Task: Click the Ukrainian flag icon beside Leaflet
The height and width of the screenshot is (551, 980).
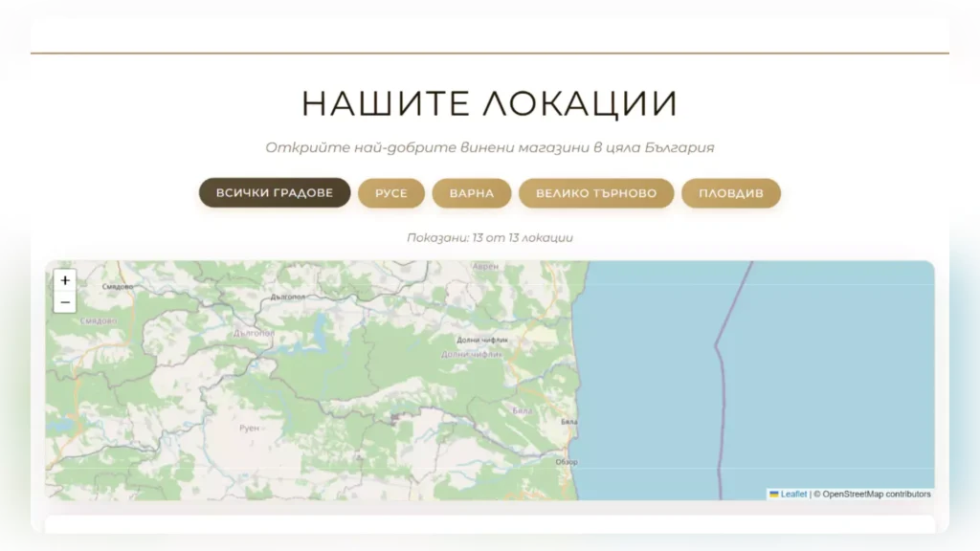Action: (x=773, y=495)
